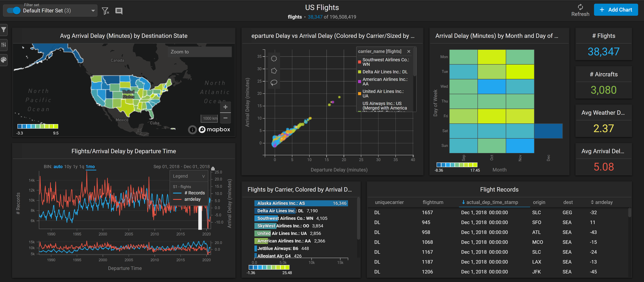Toggle United Air Lines Inc.: UA legend entry

(381, 94)
